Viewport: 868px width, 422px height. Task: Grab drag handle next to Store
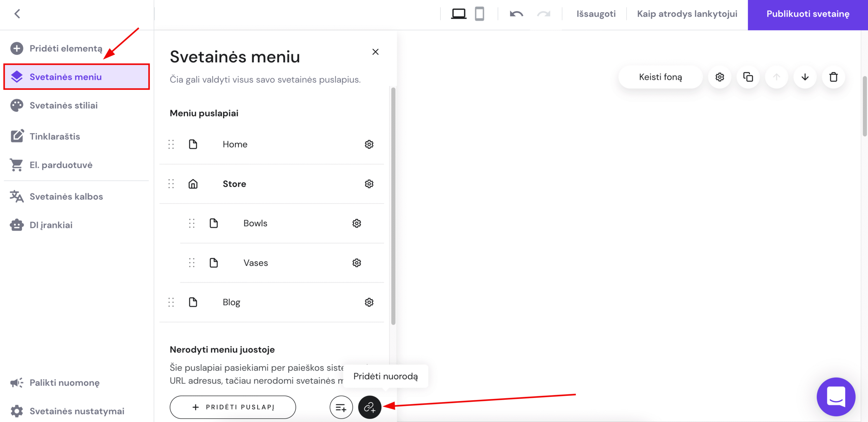pyautogui.click(x=171, y=184)
